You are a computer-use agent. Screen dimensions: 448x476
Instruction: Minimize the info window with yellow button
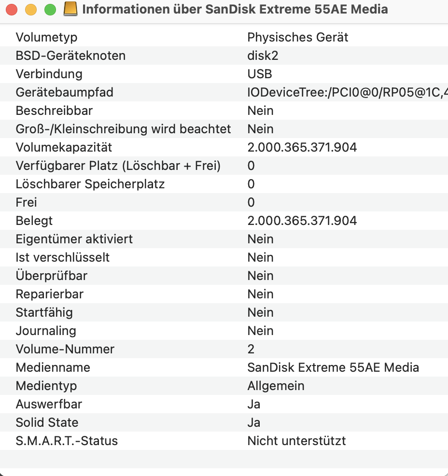[30, 10]
